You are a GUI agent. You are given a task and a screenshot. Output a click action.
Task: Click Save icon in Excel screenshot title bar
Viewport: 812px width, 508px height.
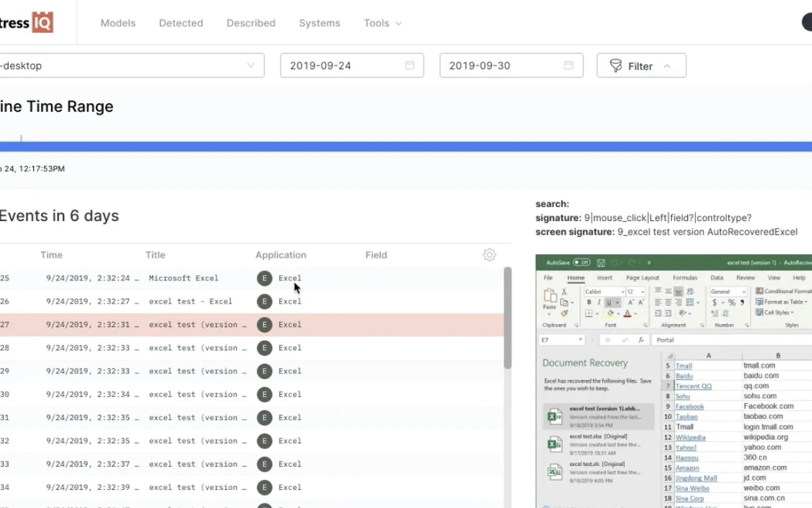pos(601,263)
